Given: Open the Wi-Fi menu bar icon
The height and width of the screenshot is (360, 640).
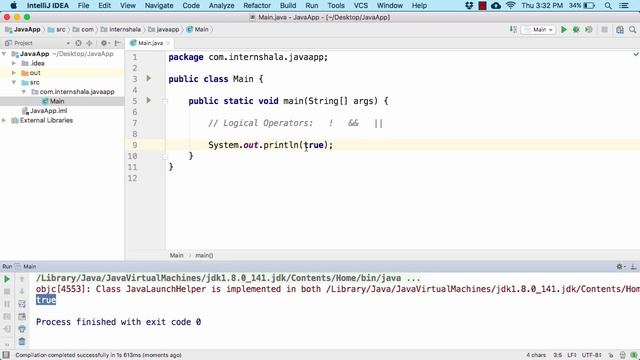Looking at the screenshot, I should [x=510, y=6].
